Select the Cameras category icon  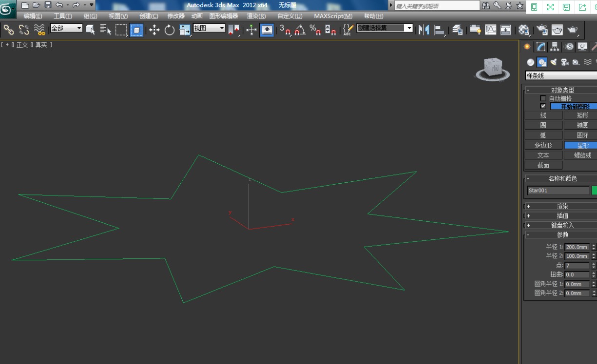(x=565, y=62)
